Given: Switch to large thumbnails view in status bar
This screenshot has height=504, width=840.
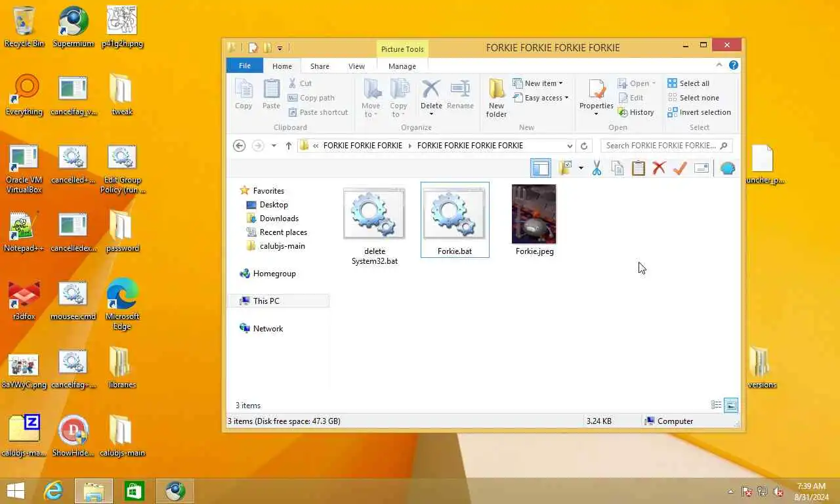Looking at the screenshot, I should pyautogui.click(x=731, y=406).
